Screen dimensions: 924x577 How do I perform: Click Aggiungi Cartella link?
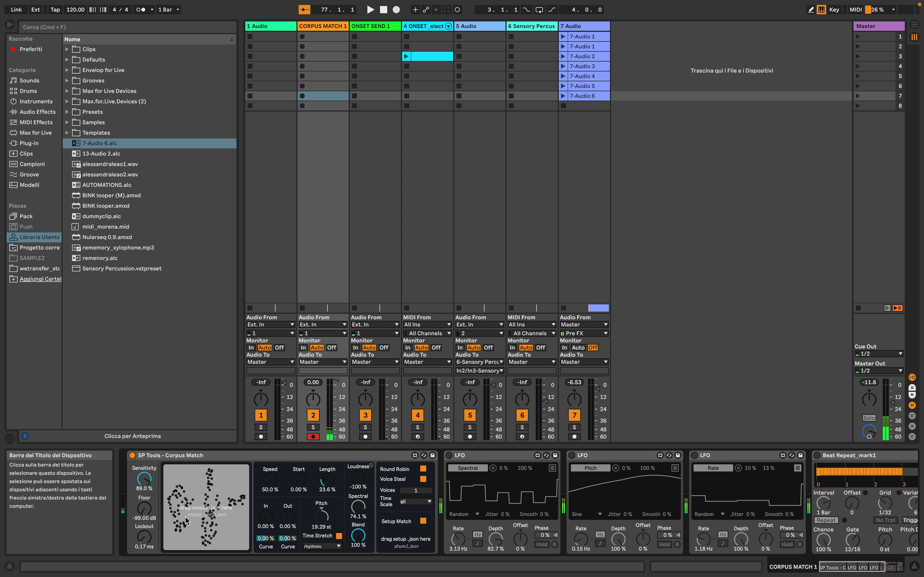coord(40,279)
